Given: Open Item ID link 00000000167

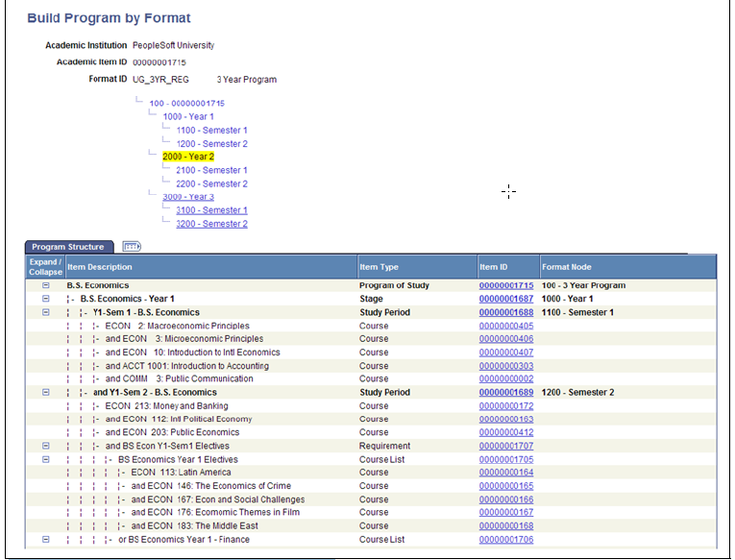Looking at the screenshot, I should (506, 512).
